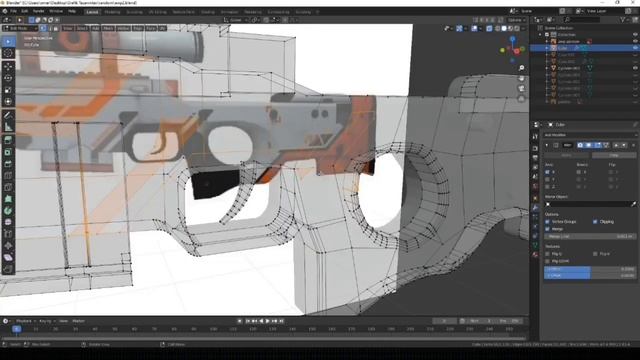Adjust the U Offset slider
640x360 pixels.
590,269
